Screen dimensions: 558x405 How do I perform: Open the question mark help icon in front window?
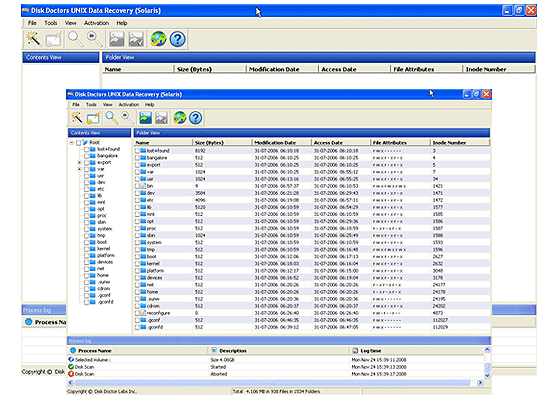[x=195, y=117]
